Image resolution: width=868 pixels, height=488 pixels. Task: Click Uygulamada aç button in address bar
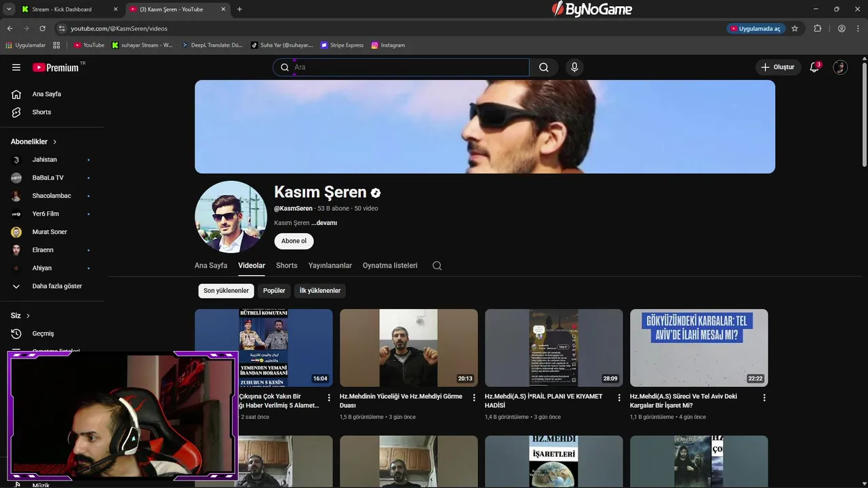(x=755, y=28)
